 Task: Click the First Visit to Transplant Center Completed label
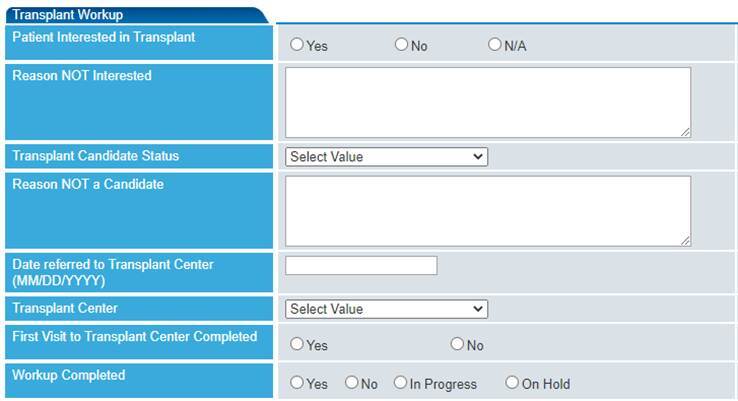[135, 337]
